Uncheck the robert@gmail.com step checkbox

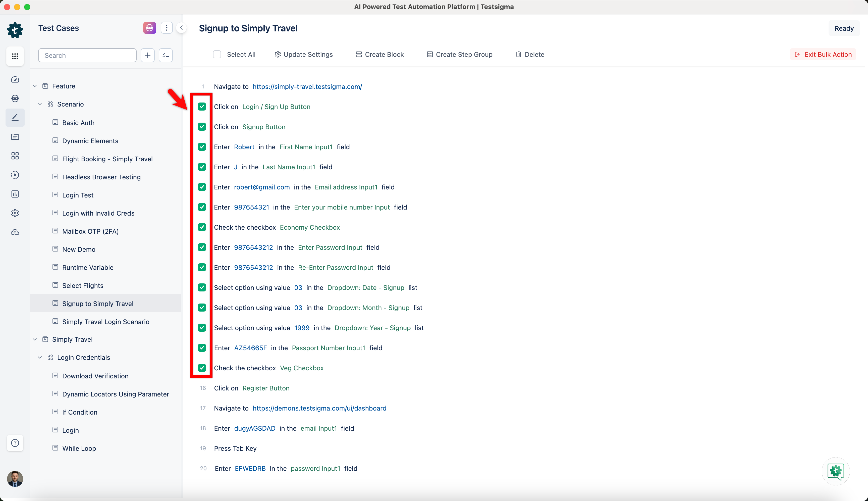(202, 187)
